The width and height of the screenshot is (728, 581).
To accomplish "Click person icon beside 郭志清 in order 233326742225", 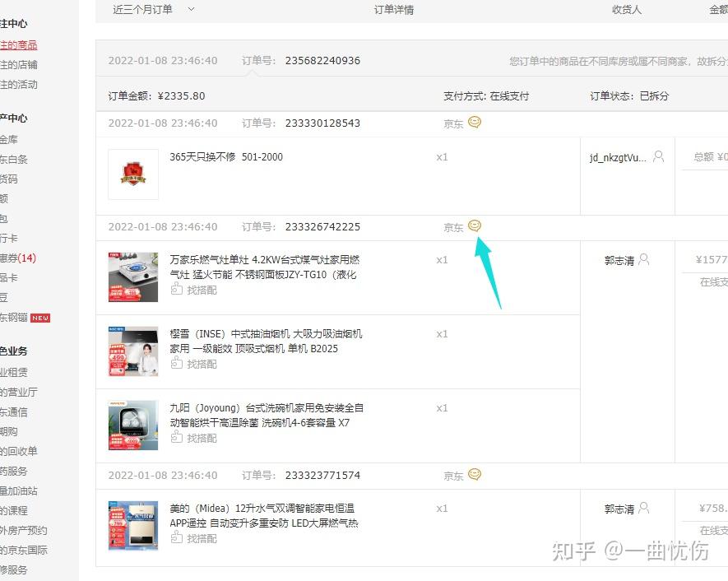I will (x=643, y=259).
